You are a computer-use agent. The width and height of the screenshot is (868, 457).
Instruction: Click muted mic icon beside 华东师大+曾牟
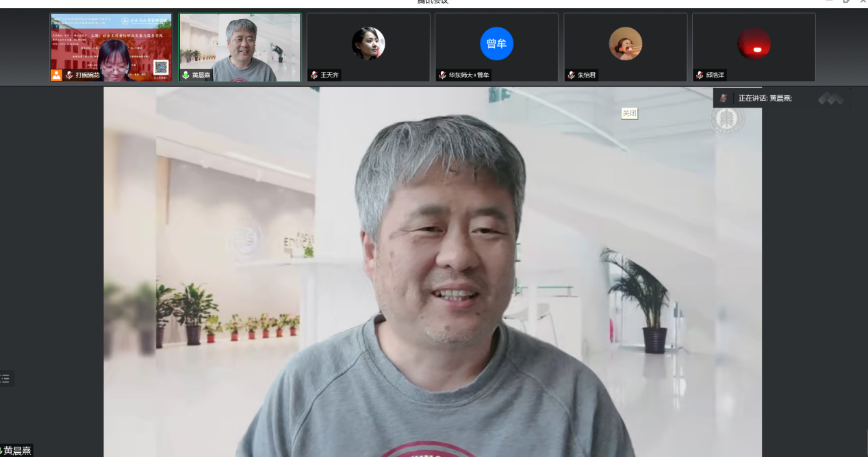[442, 75]
